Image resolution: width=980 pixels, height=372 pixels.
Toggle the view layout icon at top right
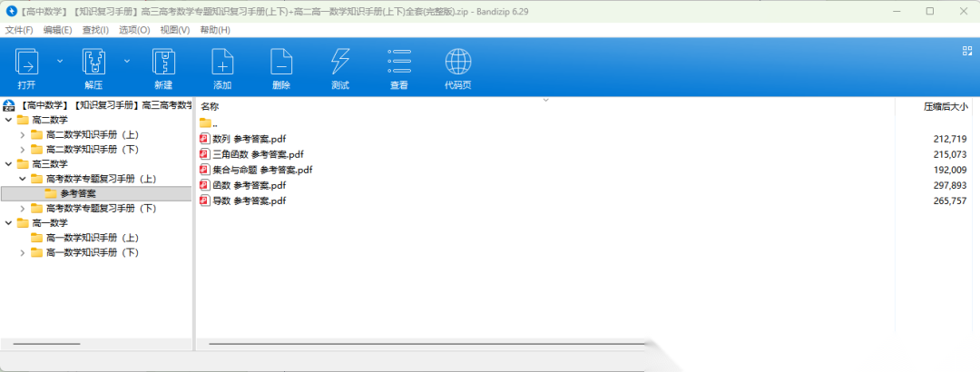[966, 51]
